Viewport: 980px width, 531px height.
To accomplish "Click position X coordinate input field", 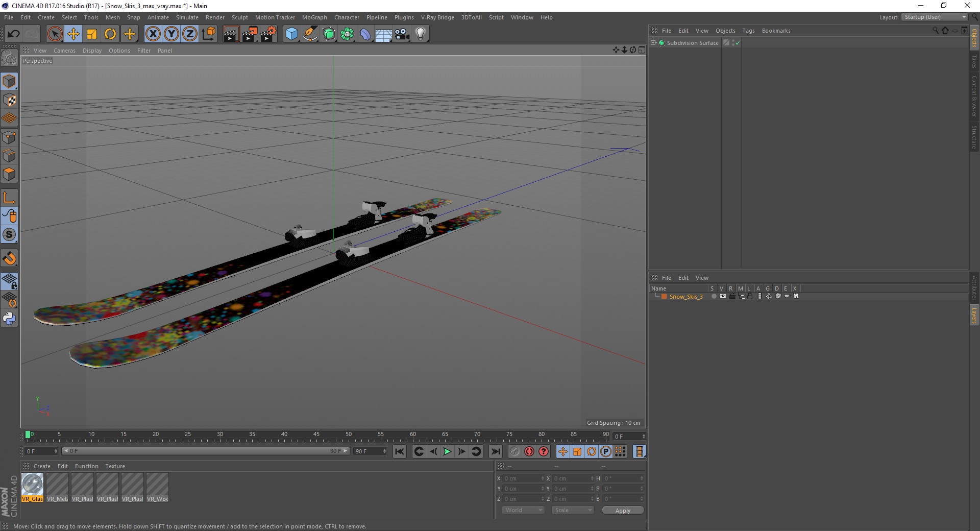I will click(x=524, y=478).
